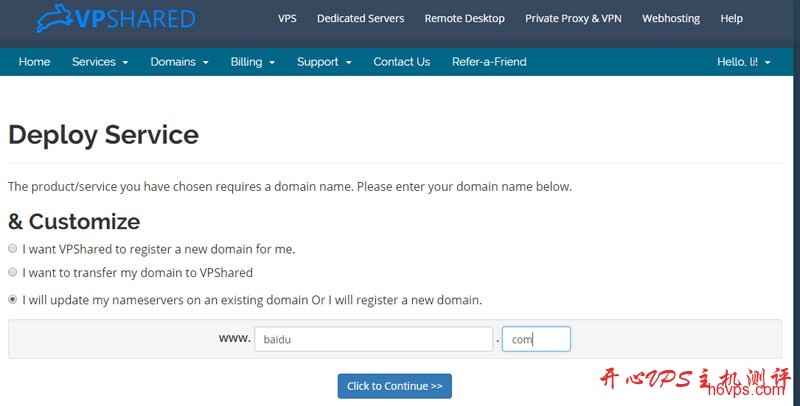The image size is (800, 406).
Task: Expand the Domains dropdown menu
Action: pos(180,62)
